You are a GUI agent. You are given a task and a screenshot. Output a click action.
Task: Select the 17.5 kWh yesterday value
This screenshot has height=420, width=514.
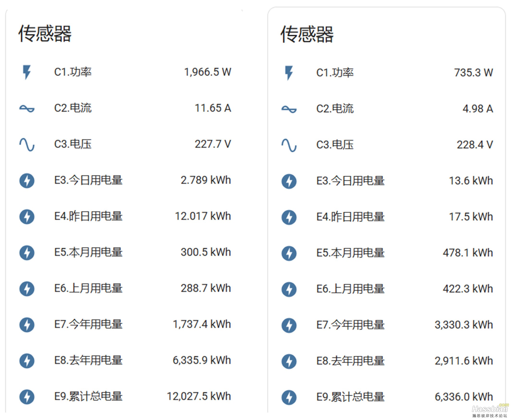tap(471, 217)
